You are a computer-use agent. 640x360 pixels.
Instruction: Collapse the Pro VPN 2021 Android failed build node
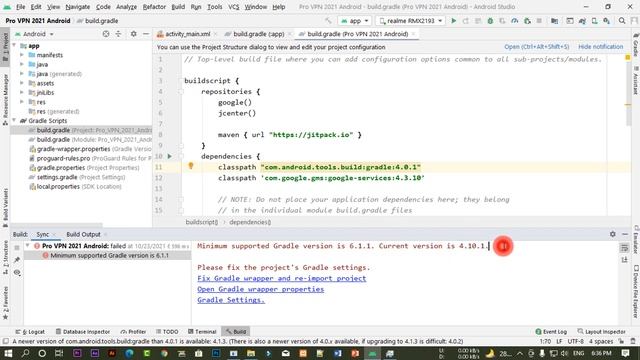(x=27, y=246)
